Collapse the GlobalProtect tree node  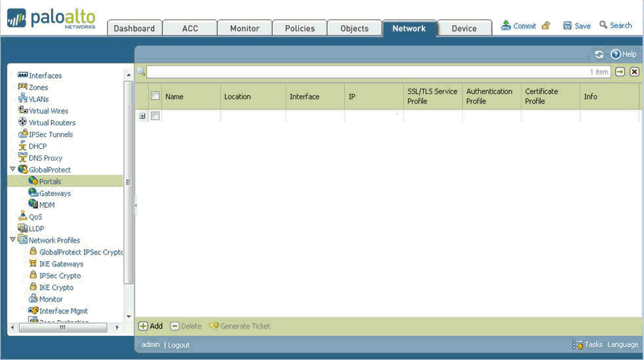12,169
